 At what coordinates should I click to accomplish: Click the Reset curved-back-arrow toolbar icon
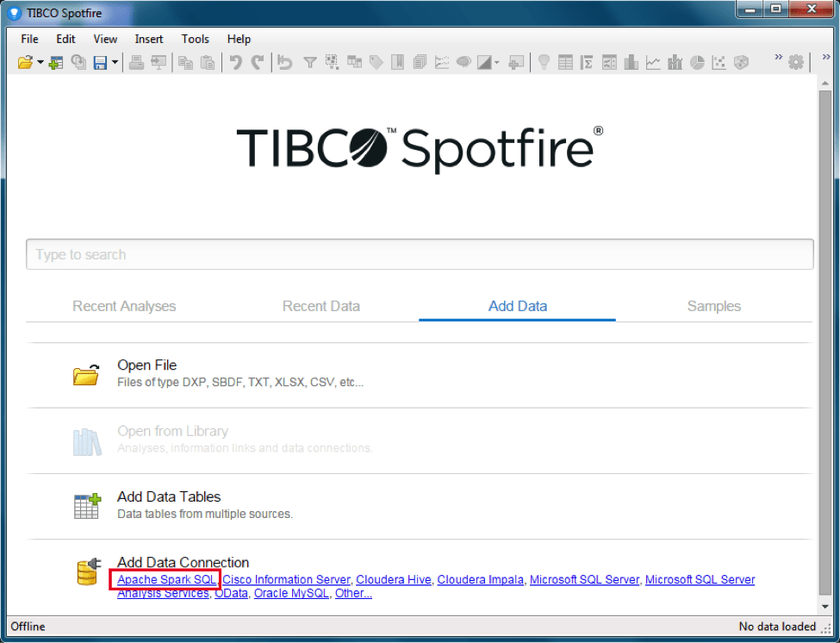[285, 63]
